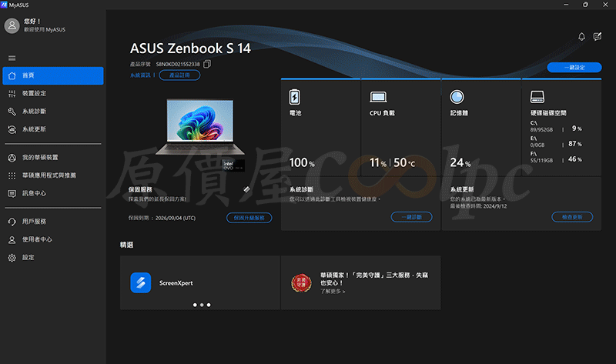Open 裝置設定 device settings

(x=53, y=93)
